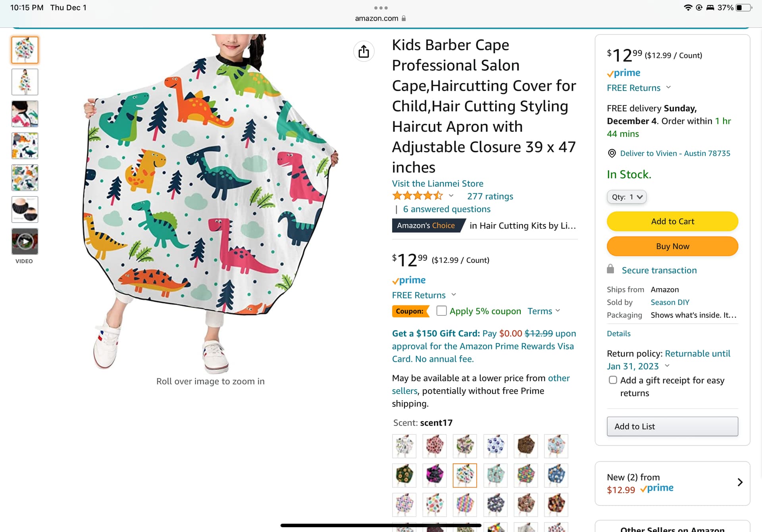Tap the share icon beside product image
This screenshot has height=532, width=762.
pos(364,52)
